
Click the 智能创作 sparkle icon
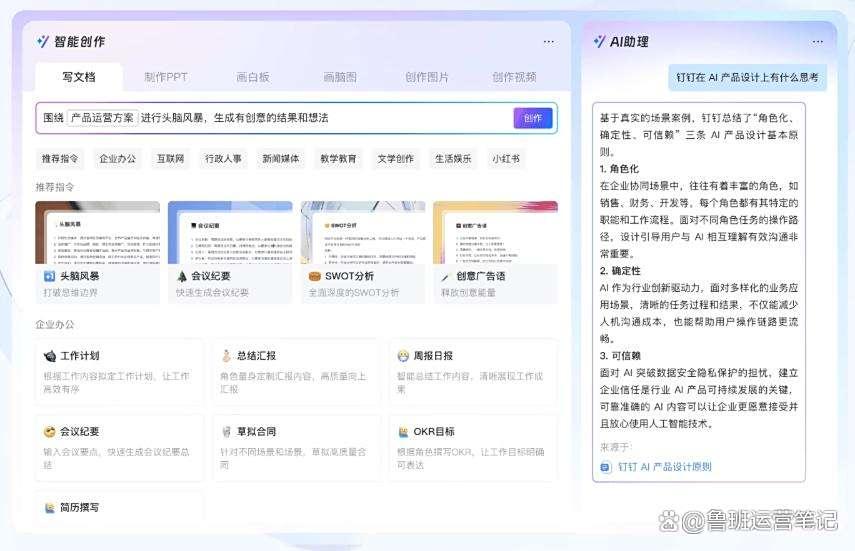click(43, 41)
